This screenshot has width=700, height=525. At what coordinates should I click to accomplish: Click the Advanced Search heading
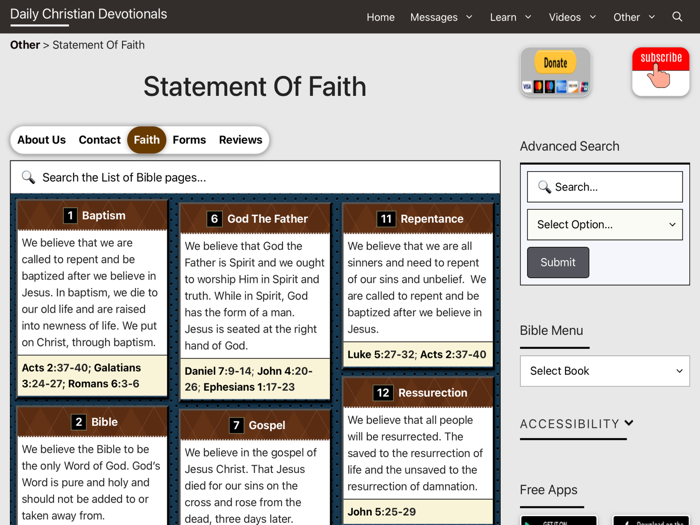(570, 146)
